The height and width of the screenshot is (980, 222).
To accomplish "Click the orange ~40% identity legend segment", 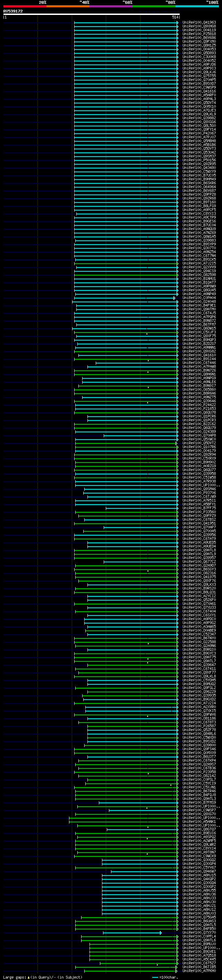I will point(68,6).
